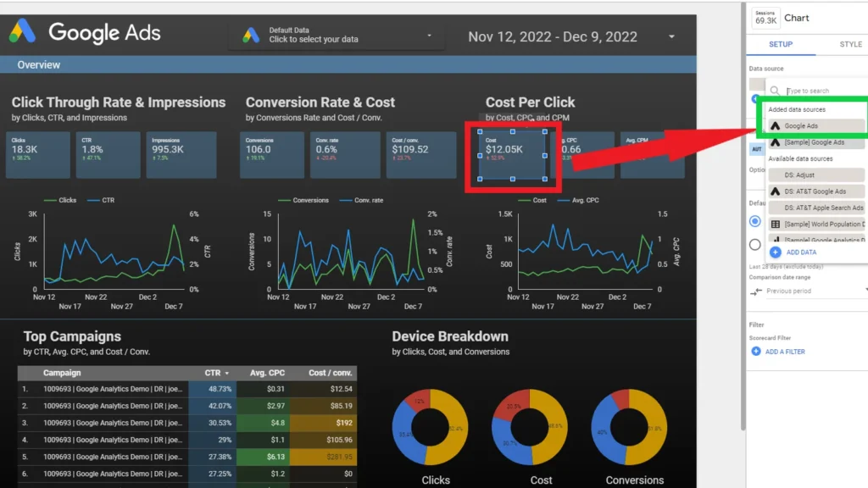Select [Sample] World Population table data source
Image resolution: width=868 pixels, height=488 pixels.
click(x=816, y=224)
